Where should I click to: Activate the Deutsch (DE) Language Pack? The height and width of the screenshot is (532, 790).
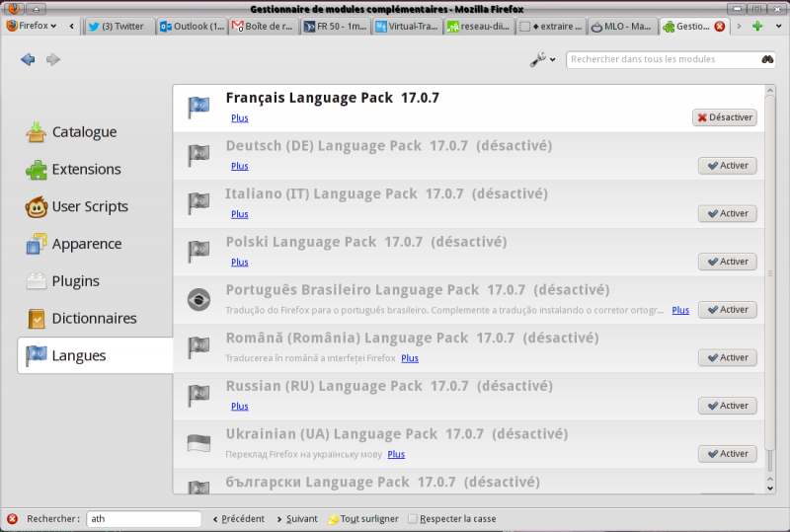[x=728, y=166]
